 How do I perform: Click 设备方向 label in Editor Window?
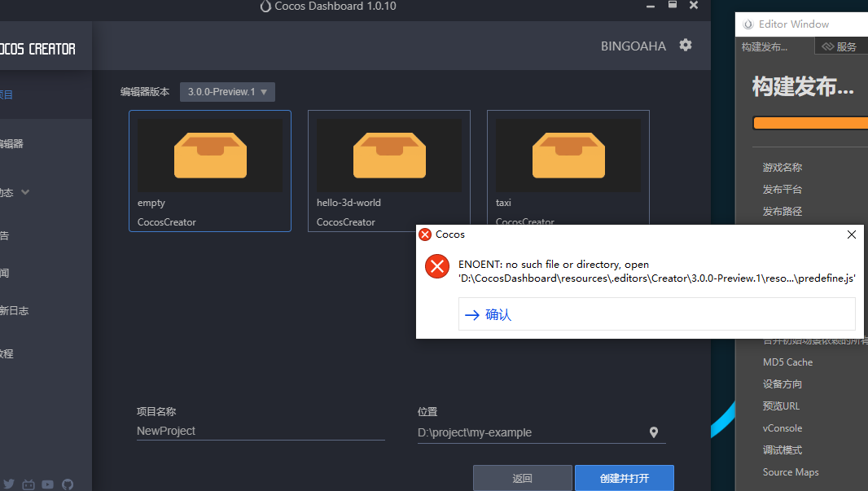[x=783, y=384]
